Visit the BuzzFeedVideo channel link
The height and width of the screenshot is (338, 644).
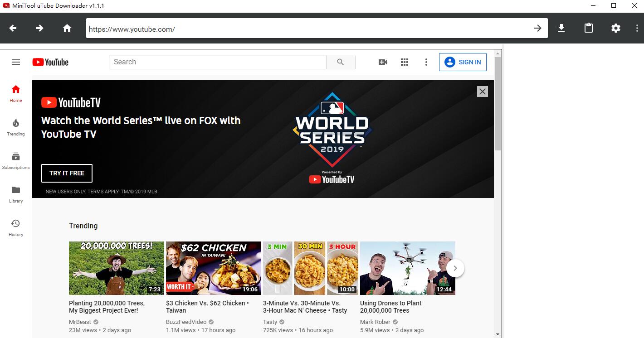point(186,322)
